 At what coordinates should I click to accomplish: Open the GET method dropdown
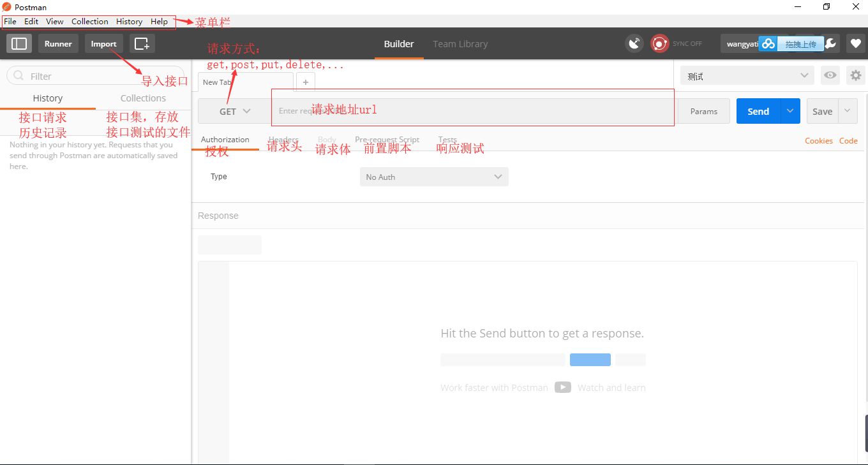point(235,111)
